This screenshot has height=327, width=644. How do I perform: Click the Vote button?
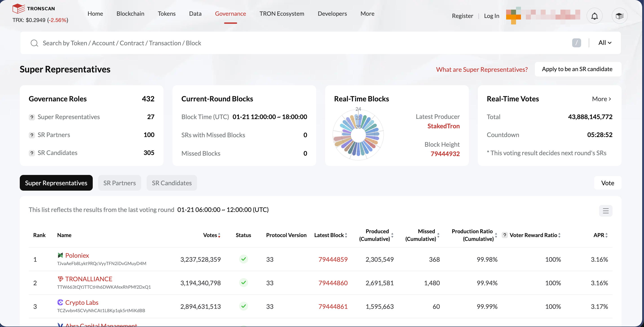pos(607,183)
